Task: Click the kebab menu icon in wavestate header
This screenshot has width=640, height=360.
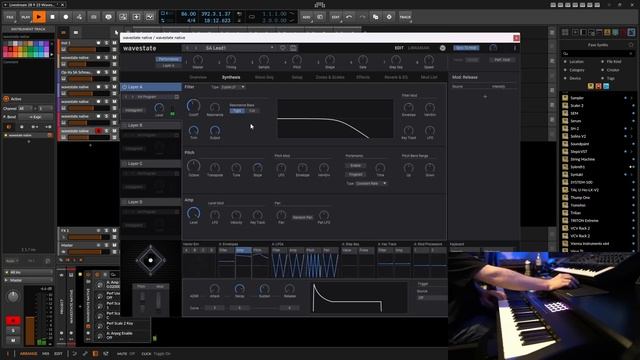Action: tap(515, 48)
